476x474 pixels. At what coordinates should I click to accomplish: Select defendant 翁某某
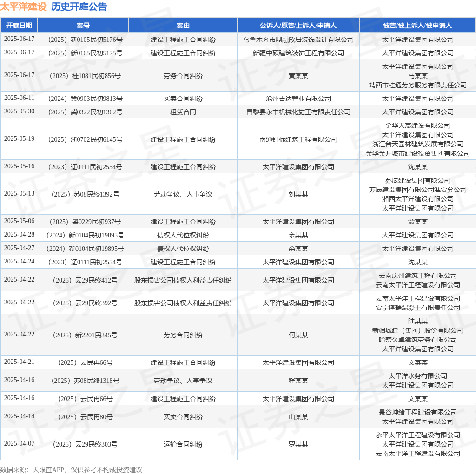coord(418,222)
